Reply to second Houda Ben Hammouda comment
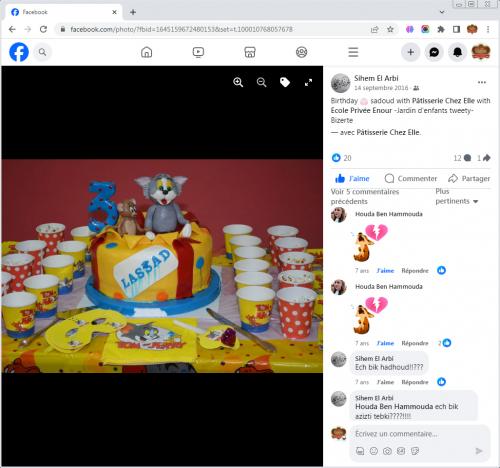 tap(415, 343)
